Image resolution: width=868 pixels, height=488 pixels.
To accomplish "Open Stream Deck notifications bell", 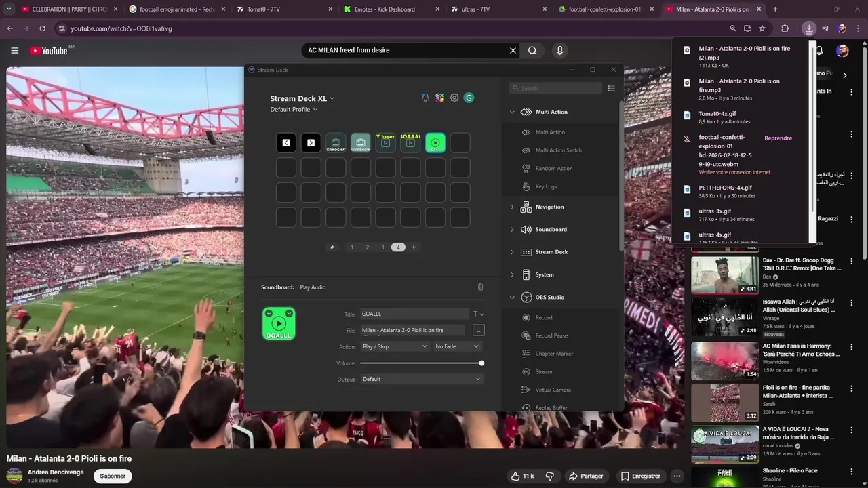I will [425, 98].
